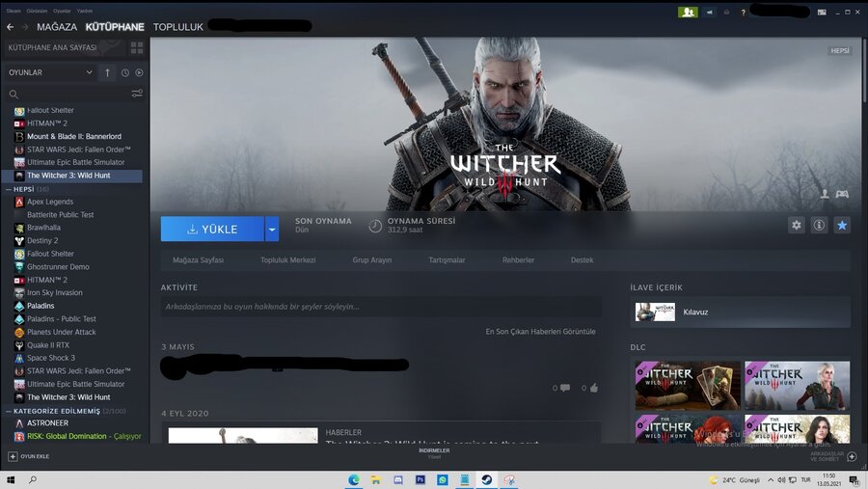This screenshot has height=489, width=868.
Task: Collapse the KATEGORİZE EDİLMEMİŞ section
Action: [x=9, y=411]
